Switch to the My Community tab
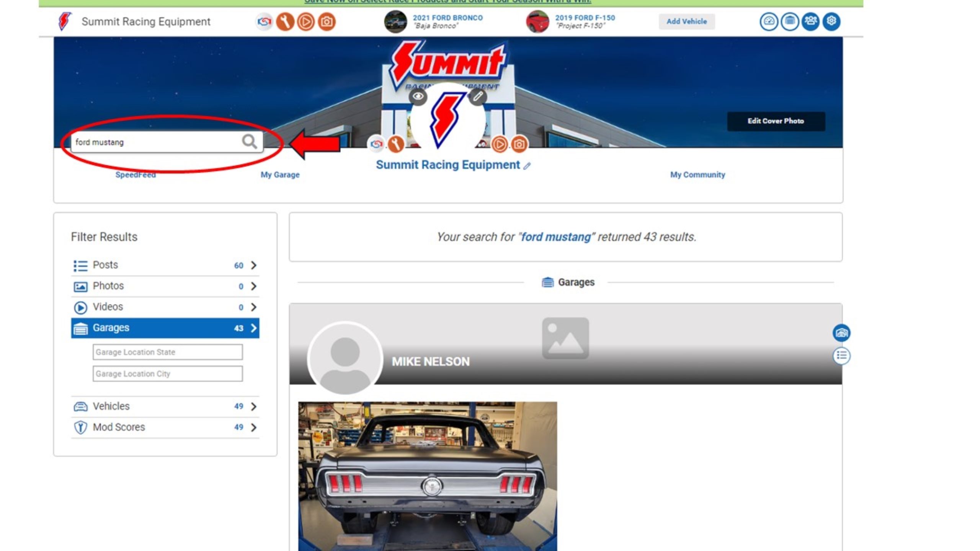Viewport: 980px width, 551px height. [x=697, y=175]
